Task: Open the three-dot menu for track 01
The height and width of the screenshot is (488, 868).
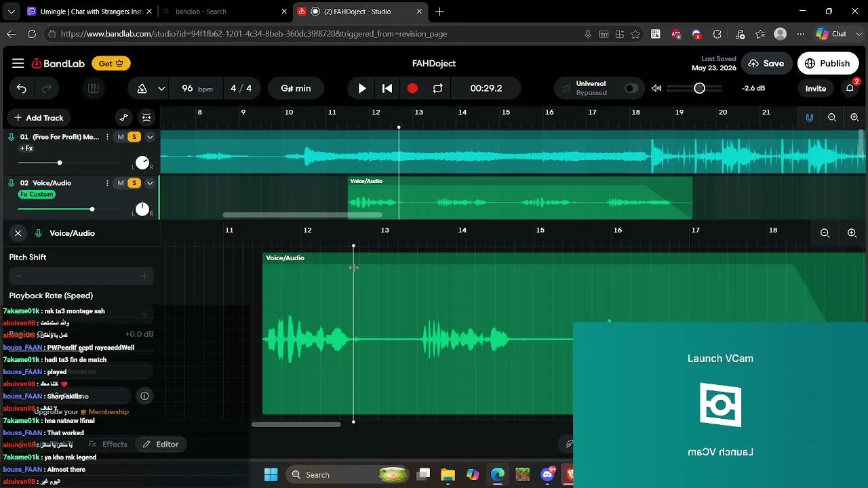Action: click(x=107, y=137)
